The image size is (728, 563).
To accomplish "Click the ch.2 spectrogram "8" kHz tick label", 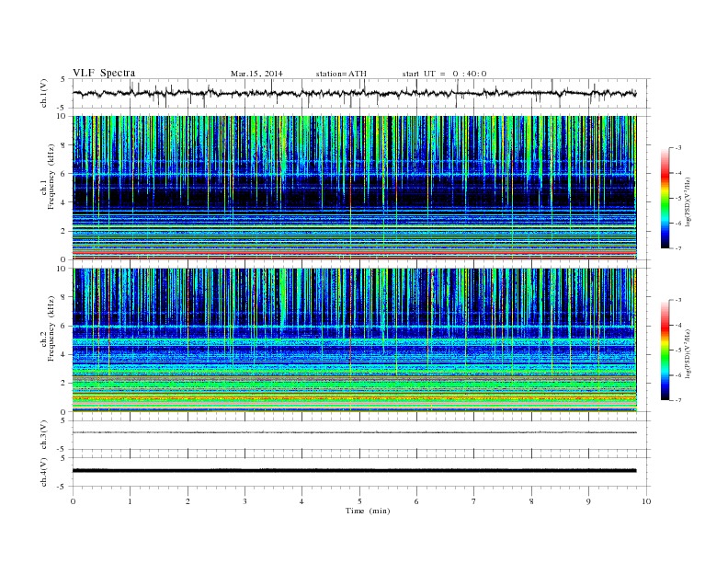I will 63,297.
